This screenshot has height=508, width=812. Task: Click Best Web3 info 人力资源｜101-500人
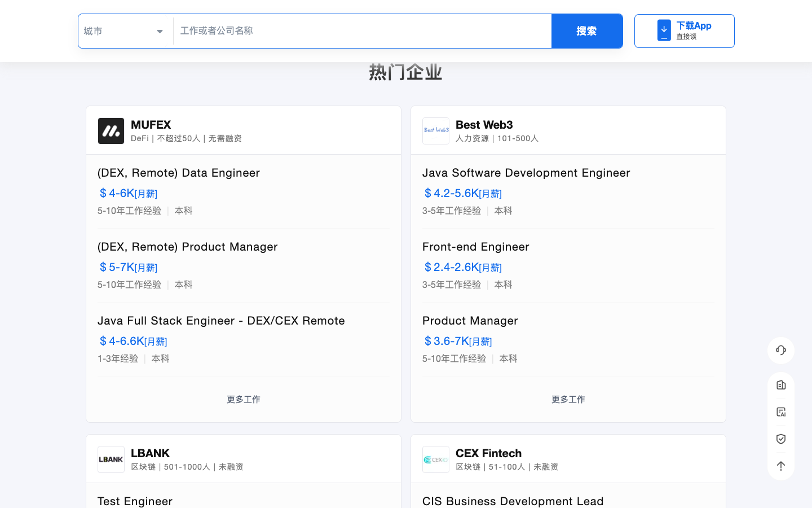tap(497, 138)
